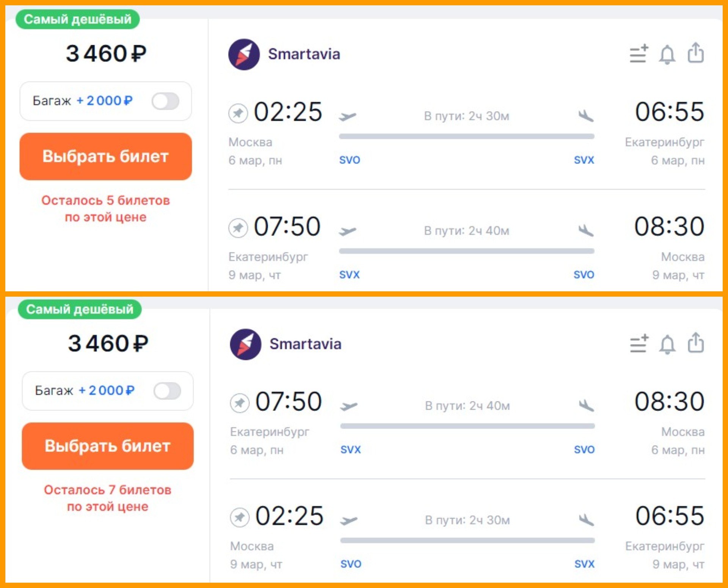This screenshot has height=588, width=728.
Task: Click Выбрать билет on the bottom ticket
Action: [108, 446]
